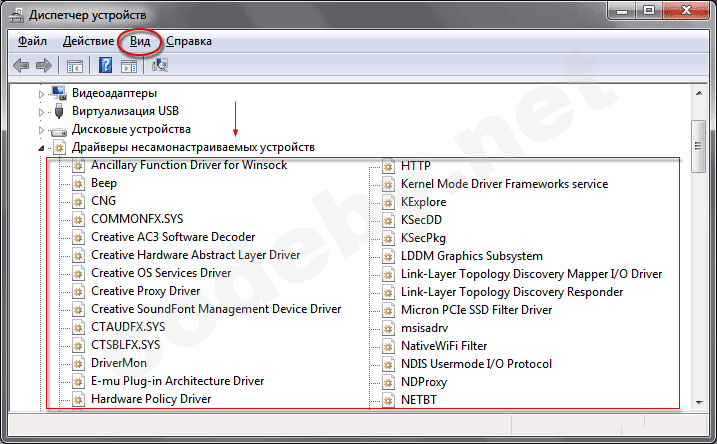Click the vertical scrollbar down arrow
Image resolution: width=717 pixels, height=444 pixels.
click(x=699, y=403)
